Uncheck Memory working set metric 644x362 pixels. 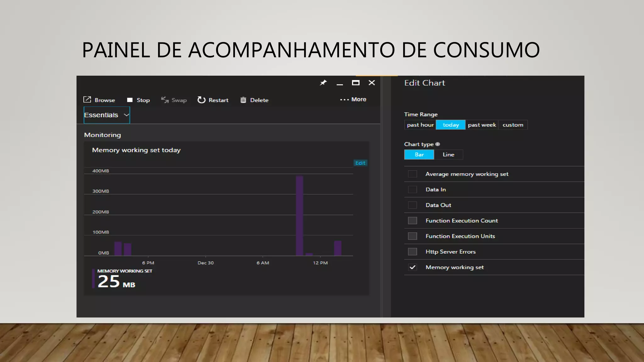click(413, 267)
